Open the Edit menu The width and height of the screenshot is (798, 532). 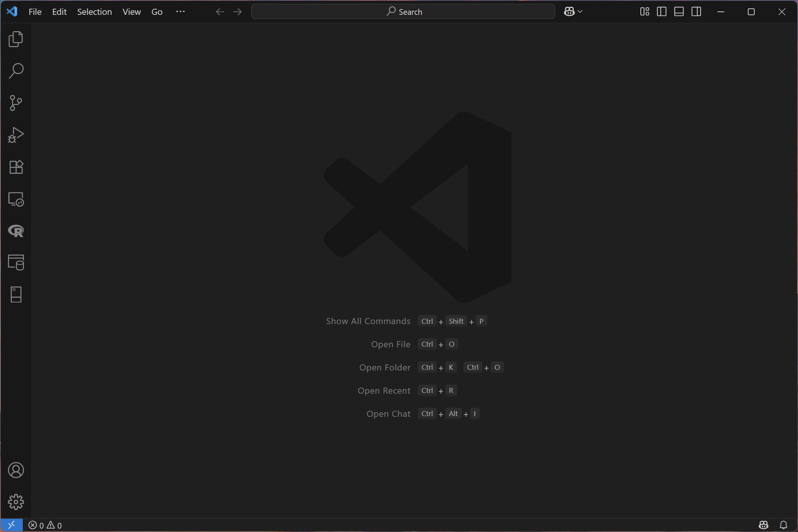pos(59,12)
